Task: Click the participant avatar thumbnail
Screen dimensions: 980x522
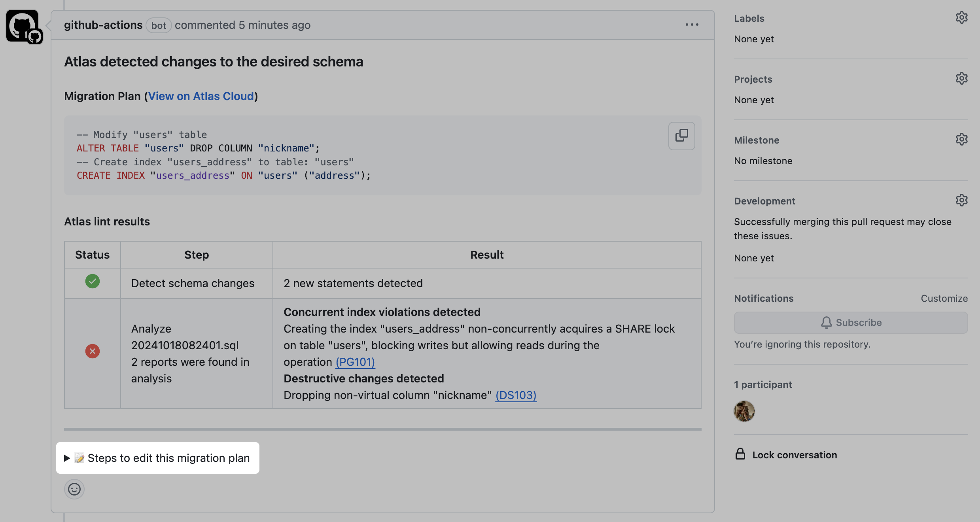Action: pyautogui.click(x=744, y=411)
